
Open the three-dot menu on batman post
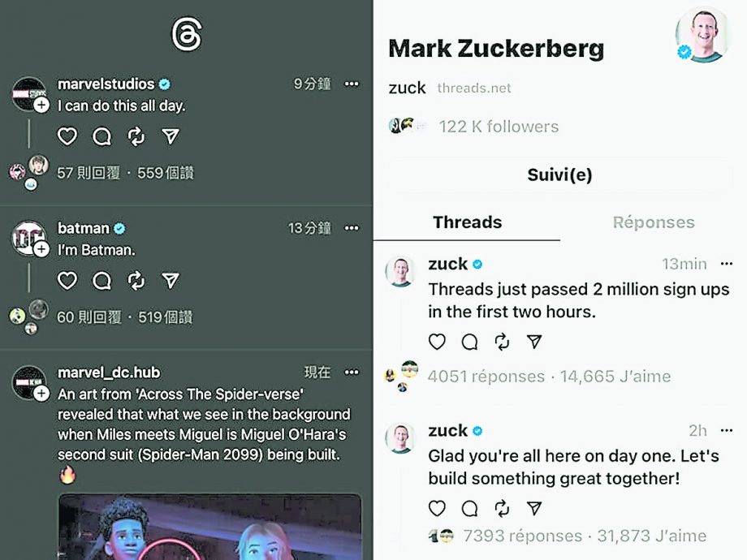tap(351, 228)
